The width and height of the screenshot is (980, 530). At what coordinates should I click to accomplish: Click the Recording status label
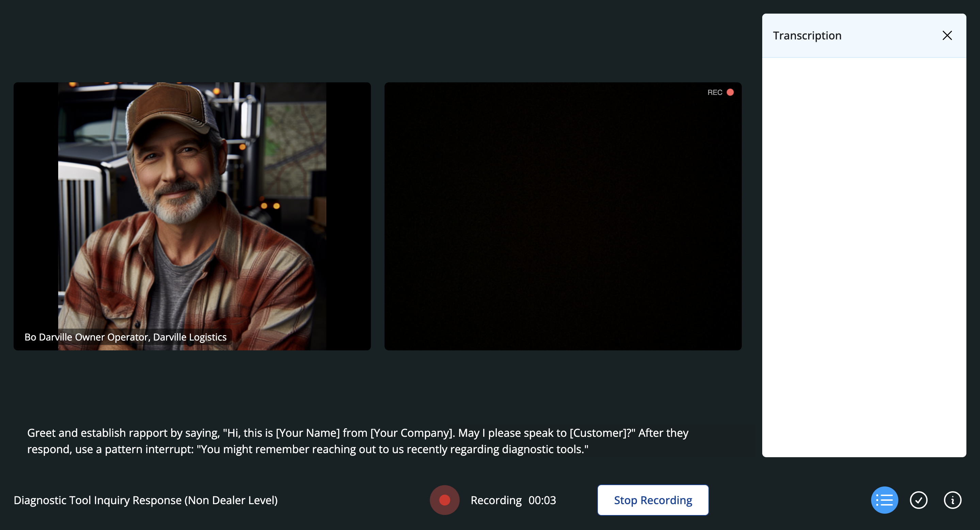pyautogui.click(x=496, y=500)
